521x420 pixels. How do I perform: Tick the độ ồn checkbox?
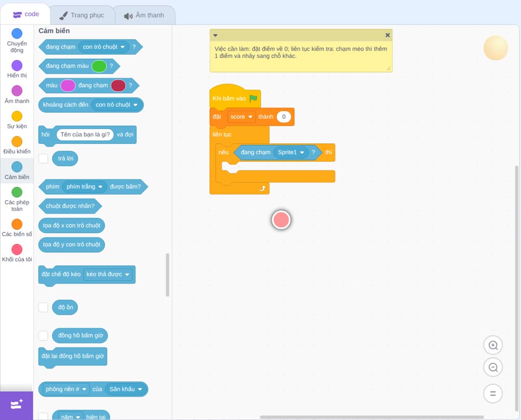point(43,307)
